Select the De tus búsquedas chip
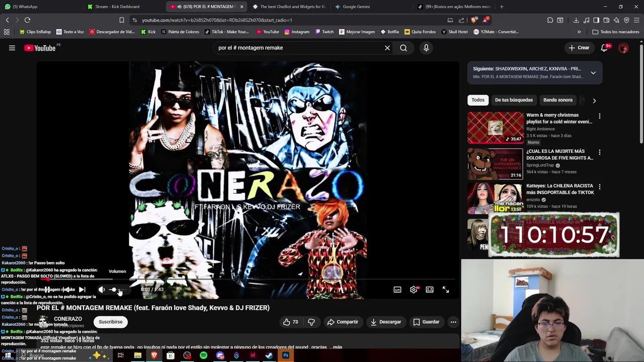This screenshot has width=644, height=362. [x=514, y=100]
